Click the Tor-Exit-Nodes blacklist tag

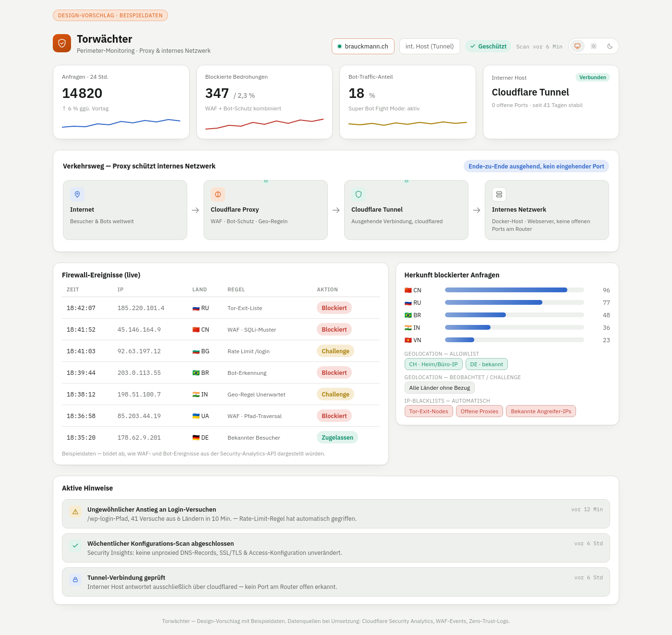coord(429,411)
